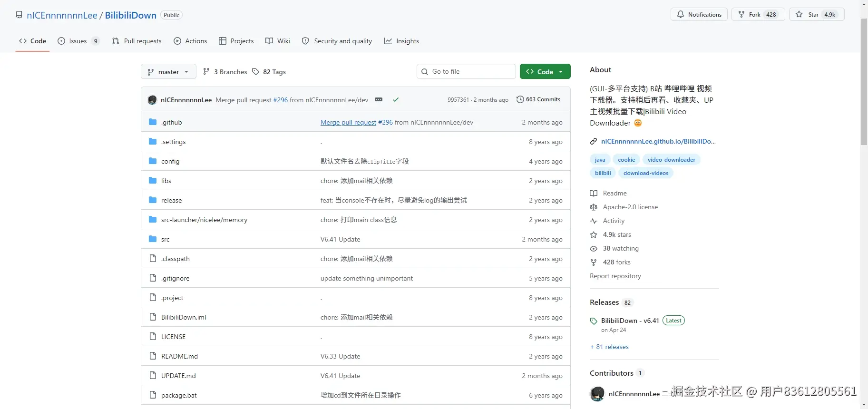Screen dimensions: 868x409
Task: Expand the master branch dropdown
Action: (168, 72)
